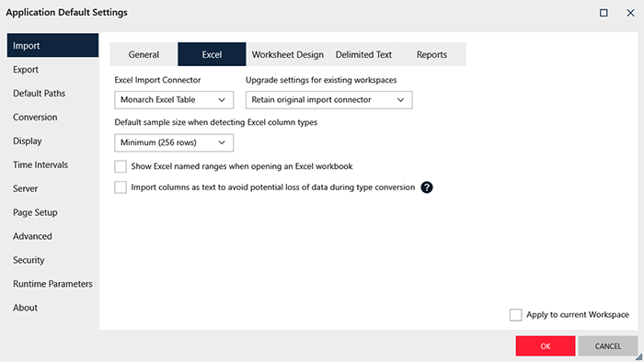Expand Retain original import connector dropdown

pos(329,100)
